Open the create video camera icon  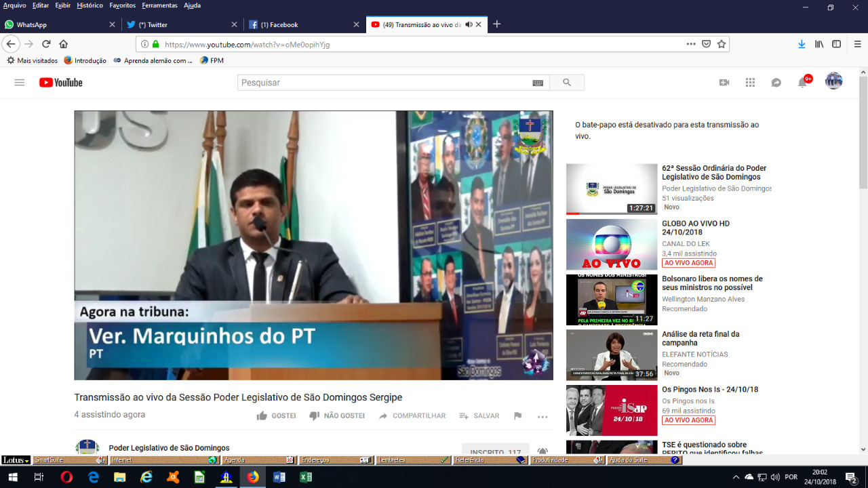pyautogui.click(x=724, y=83)
